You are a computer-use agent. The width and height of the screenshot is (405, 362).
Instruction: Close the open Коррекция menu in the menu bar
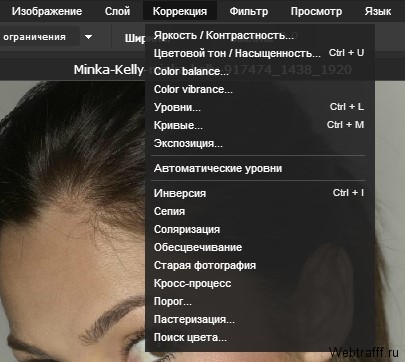[180, 11]
